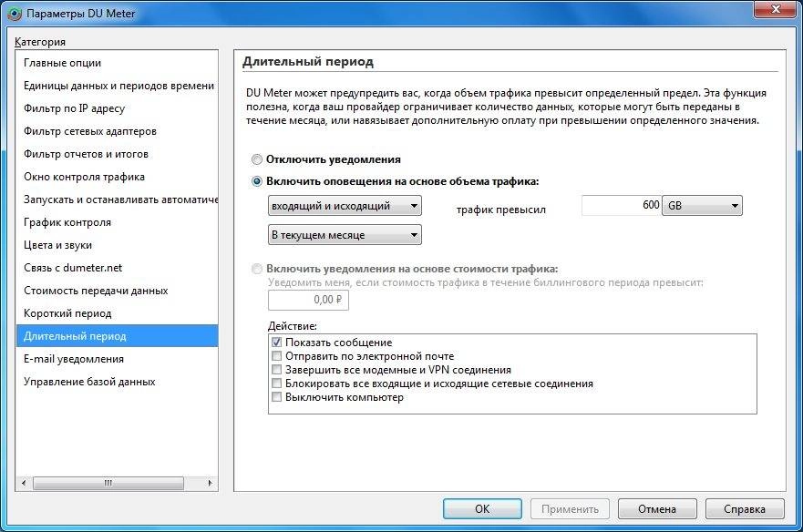803x532 pixels.
Task: Open the входящий и исходящий dropdown
Action: [345, 206]
